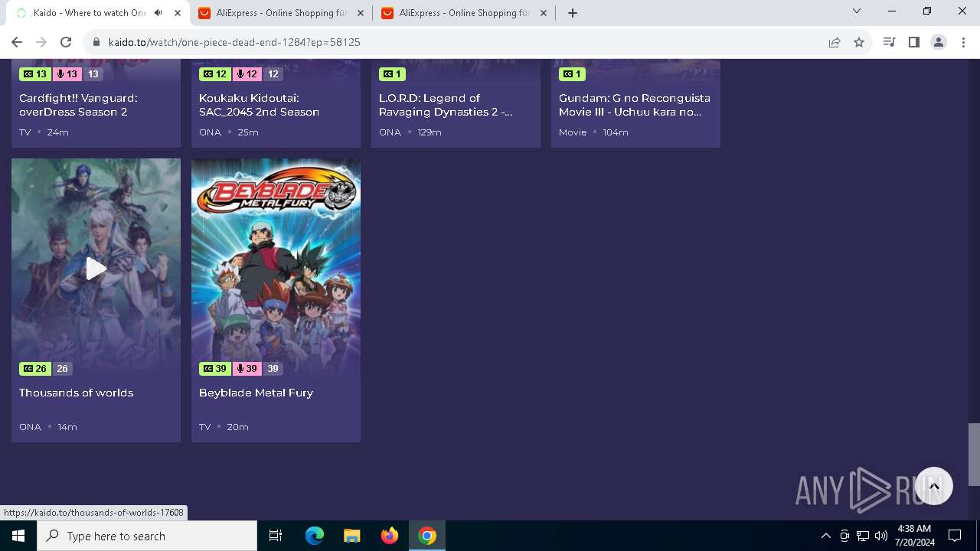The image size is (980, 551).
Task: Open Task View on taskbar
Action: (x=276, y=536)
